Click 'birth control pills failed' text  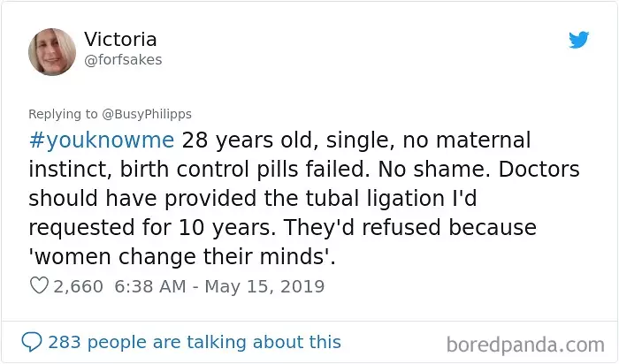243,169
